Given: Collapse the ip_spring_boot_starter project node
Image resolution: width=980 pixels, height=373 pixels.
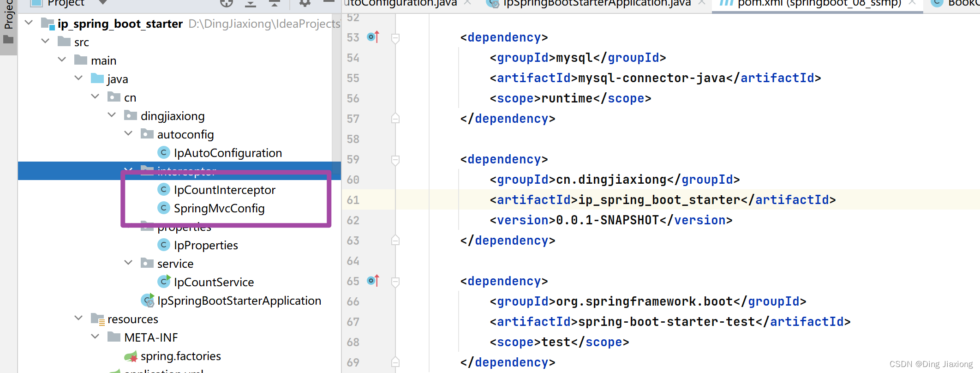Looking at the screenshot, I should [x=29, y=23].
